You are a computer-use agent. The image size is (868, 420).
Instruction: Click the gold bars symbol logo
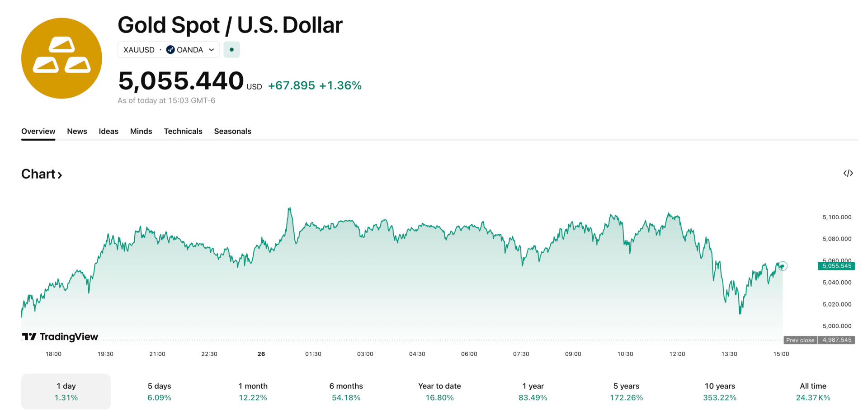tap(61, 58)
